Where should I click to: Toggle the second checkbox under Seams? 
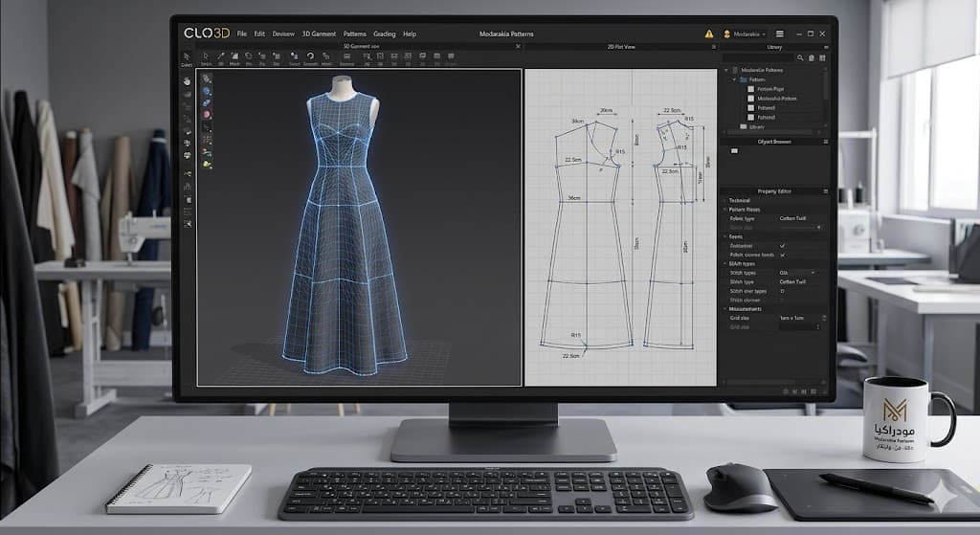tap(782, 255)
